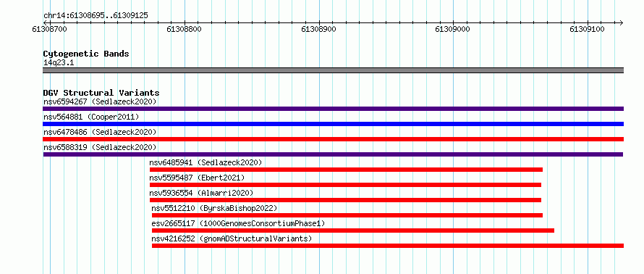
Task: Select the red esv2665117 variant bar
Action: pos(353,231)
